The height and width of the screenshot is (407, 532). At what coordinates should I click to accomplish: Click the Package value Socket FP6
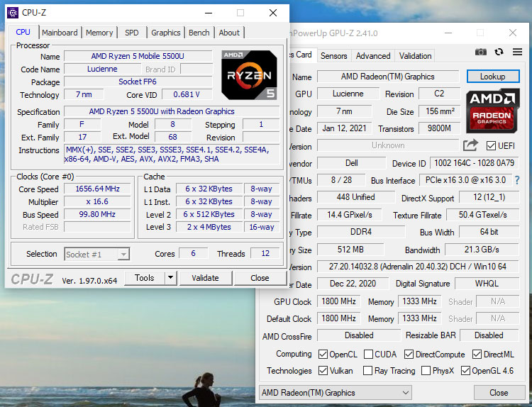(138, 82)
